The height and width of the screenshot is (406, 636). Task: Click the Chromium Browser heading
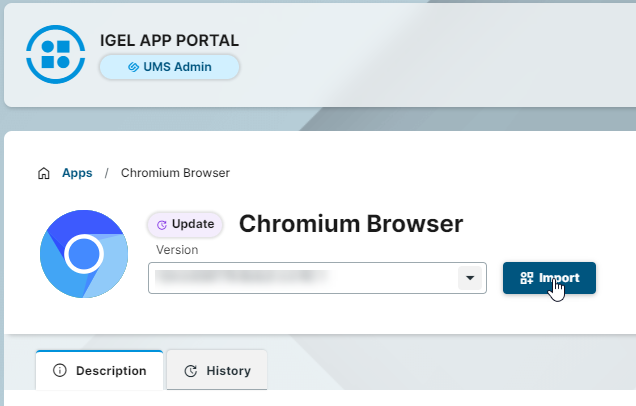coord(351,224)
